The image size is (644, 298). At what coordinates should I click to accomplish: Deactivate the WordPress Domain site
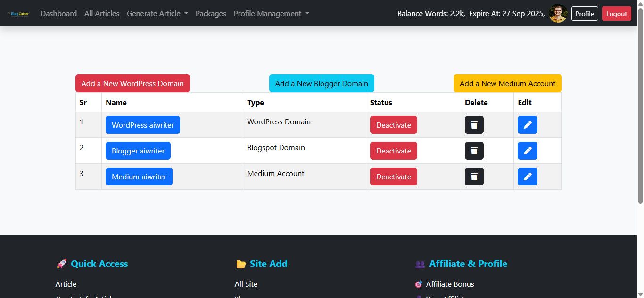[393, 125]
